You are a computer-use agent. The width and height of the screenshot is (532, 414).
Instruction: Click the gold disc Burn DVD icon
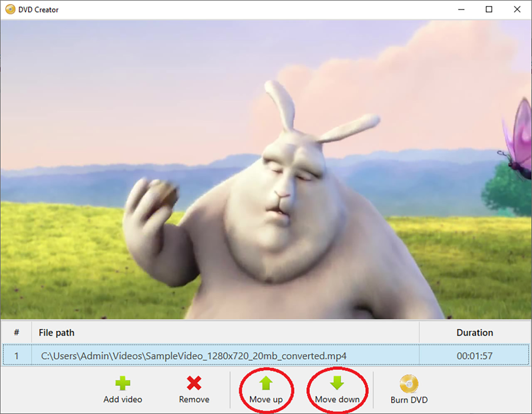pos(409,384)
